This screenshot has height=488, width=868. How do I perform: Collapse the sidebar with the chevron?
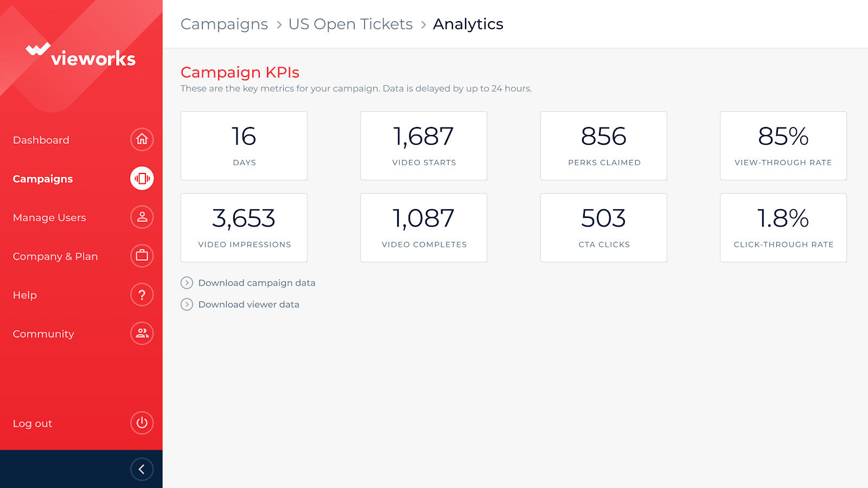pos(142,469)
